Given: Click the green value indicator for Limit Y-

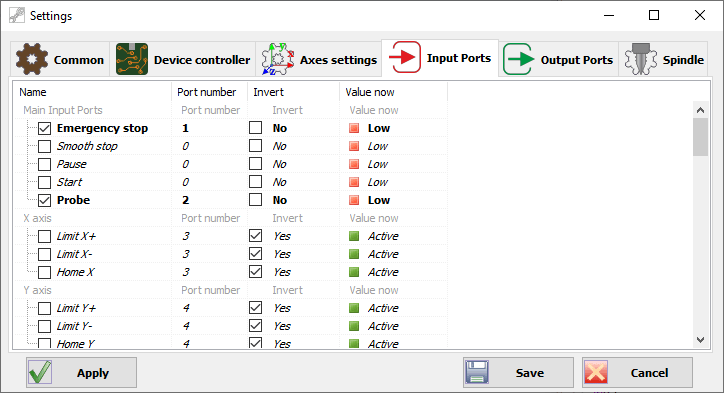Looking at the screenshot, I should (354, 326).
